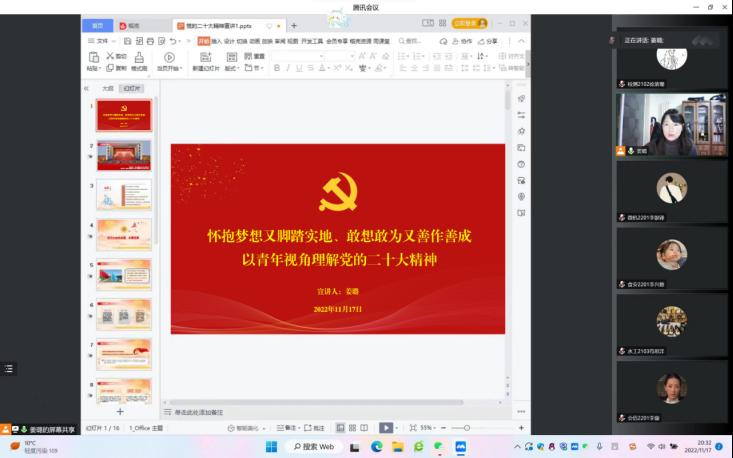Switch to the 大纲 outline tab
733x458 pixels.
coord(108,88)
